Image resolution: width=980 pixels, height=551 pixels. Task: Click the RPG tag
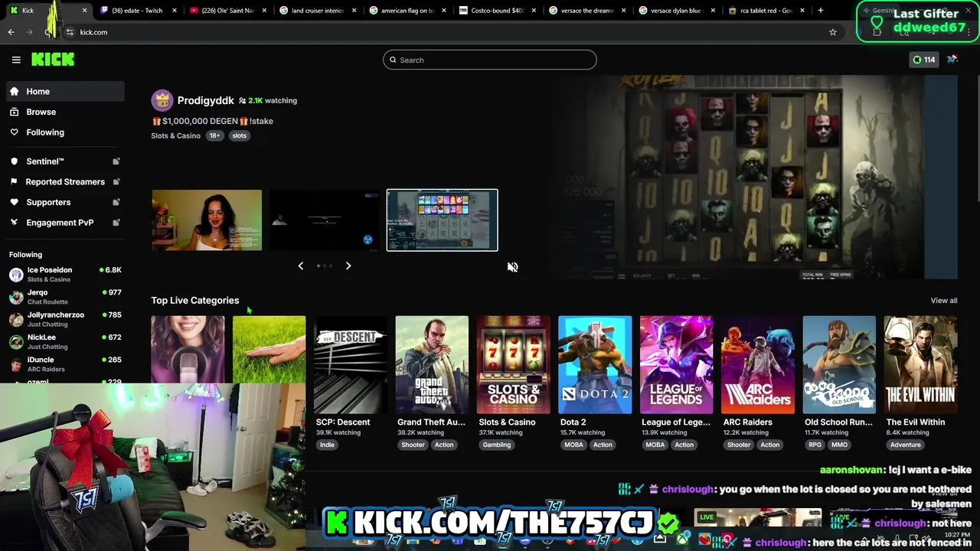(x=815, y=445)
